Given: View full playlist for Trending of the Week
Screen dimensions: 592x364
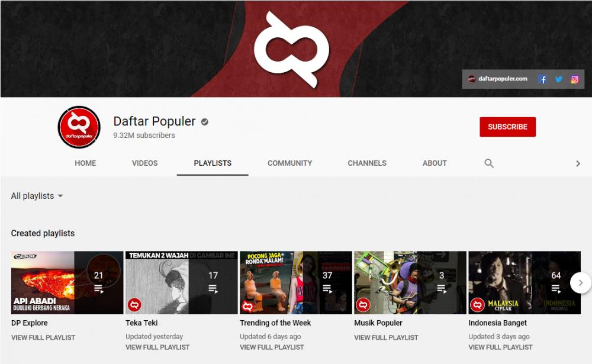Looking at the screenshot, I should pos(272,347).
